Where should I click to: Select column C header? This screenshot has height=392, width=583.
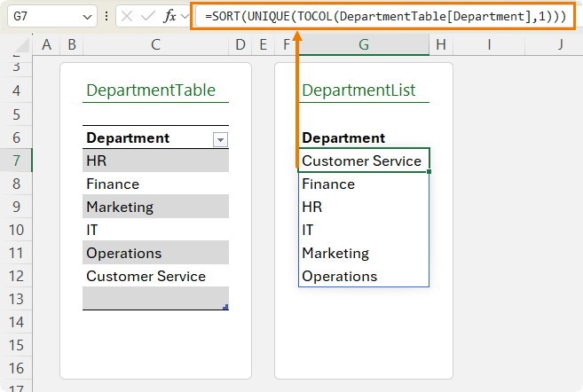coord(155,44)
